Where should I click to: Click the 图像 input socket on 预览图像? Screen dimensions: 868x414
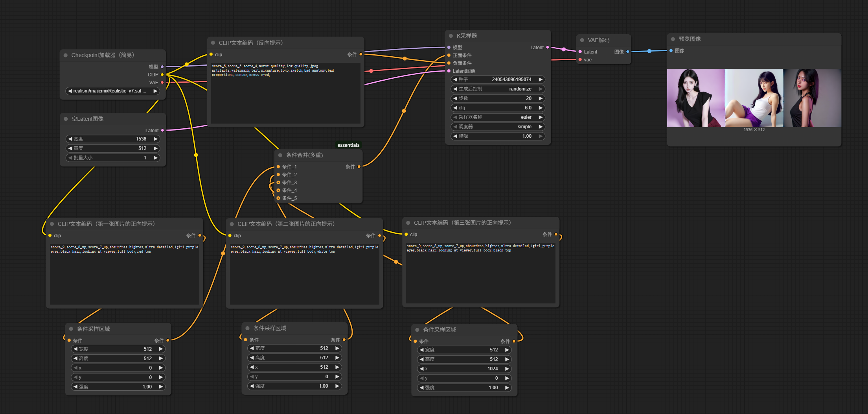click(671, 50)
